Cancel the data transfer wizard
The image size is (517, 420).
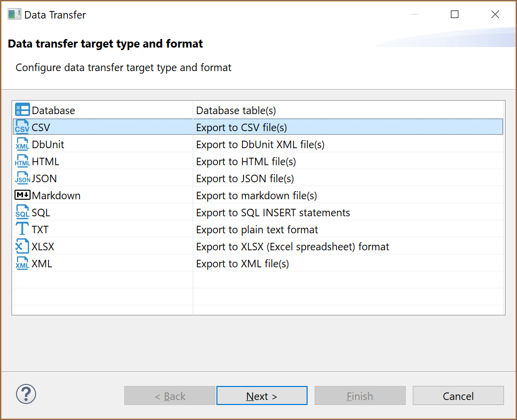tap(458, 395)
